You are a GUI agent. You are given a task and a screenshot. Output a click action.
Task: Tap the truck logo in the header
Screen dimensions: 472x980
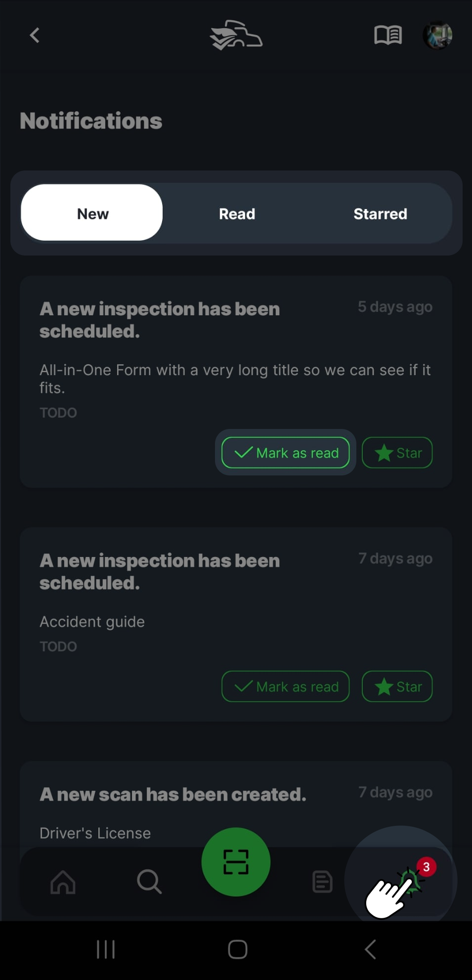(x=236, y=36)
